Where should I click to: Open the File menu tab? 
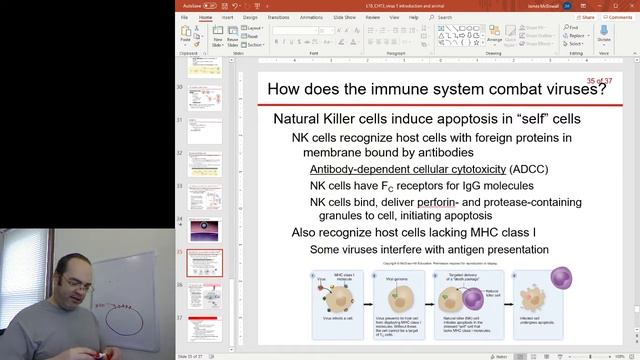pos(184,18)
